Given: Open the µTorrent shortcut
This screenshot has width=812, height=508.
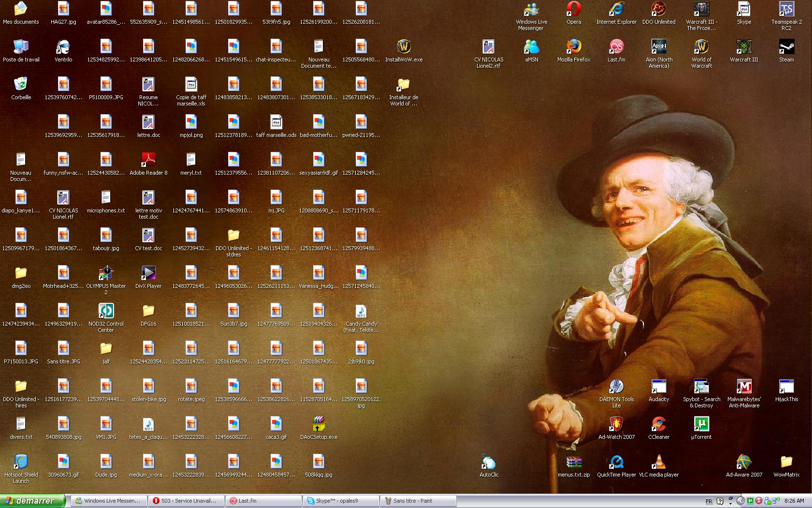Looking at the screenshot, I should [701, 428].
